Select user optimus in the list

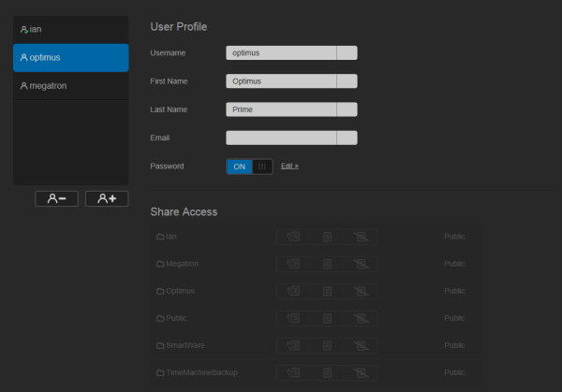coord(70,57)
